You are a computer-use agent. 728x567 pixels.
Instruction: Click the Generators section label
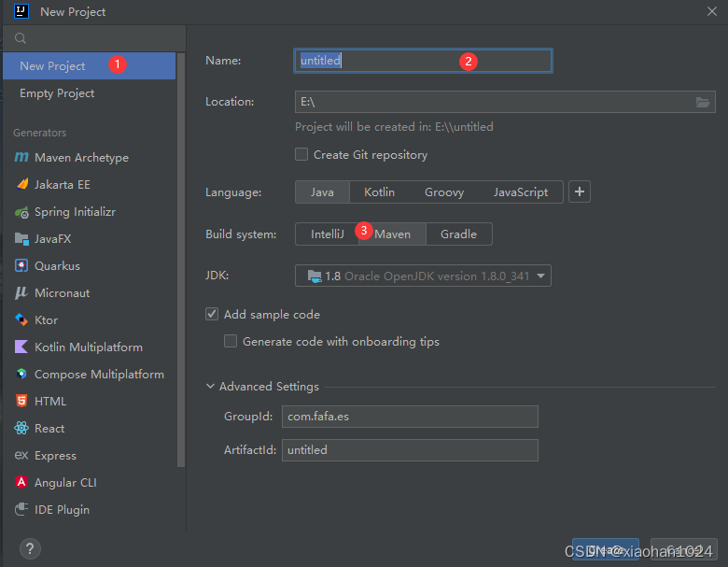(40, 133)
